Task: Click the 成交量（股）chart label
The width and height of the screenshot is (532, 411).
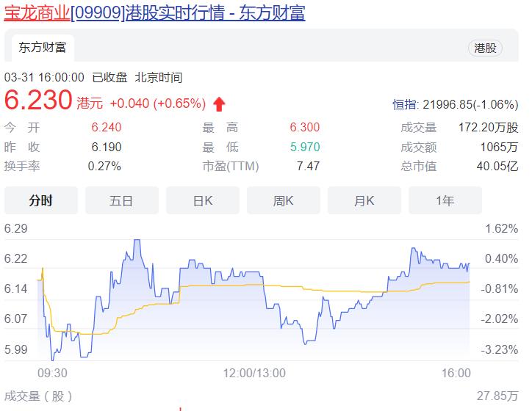Action: 38,396
